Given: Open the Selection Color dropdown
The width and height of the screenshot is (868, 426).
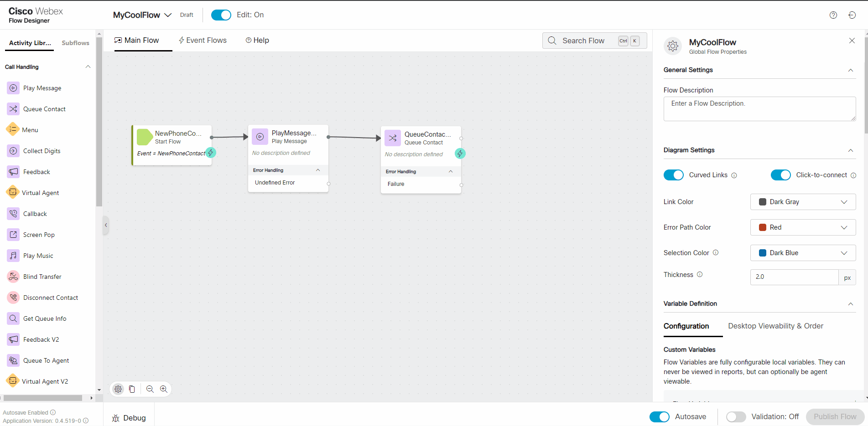Looking at the screenshot, I should coord(802,253).
